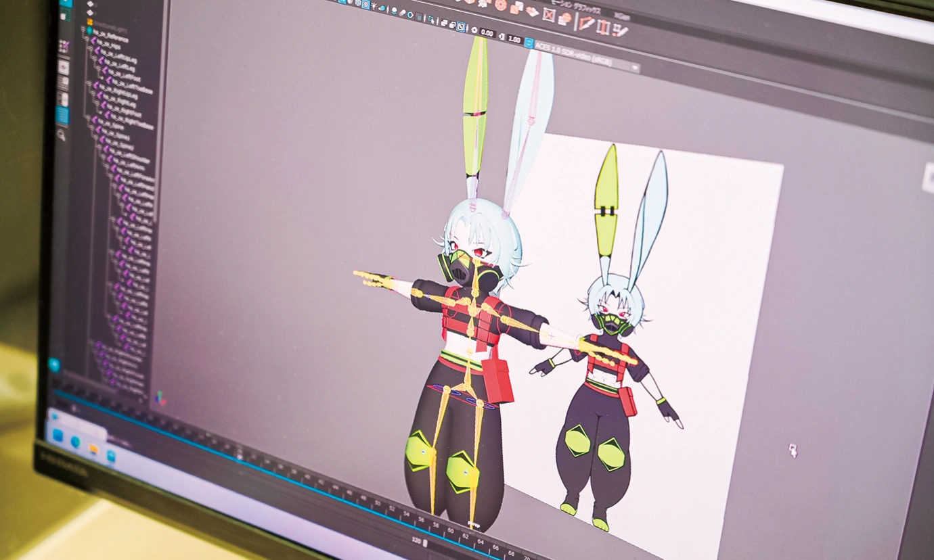Click the gamma value field 1.00
Viewport: 934px width, 560px height.
click(x=514, y=39)
